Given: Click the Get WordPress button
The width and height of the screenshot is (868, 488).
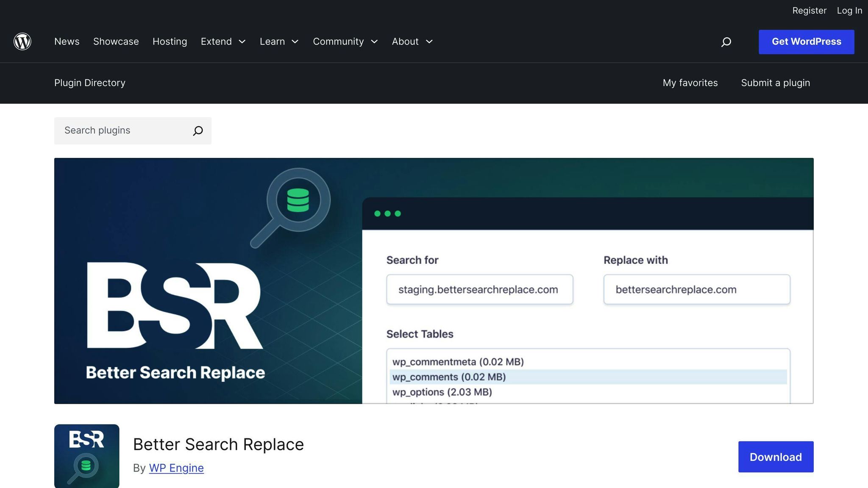Looking at the screenshot, I should (807, 42).
